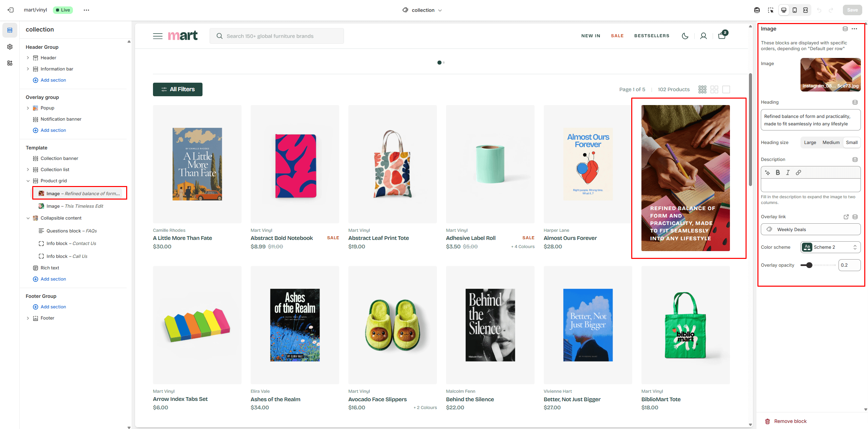Screen dimensions: 868x429
Task: Adjust the Overlay opacity slider
Action: pos(809,265)
